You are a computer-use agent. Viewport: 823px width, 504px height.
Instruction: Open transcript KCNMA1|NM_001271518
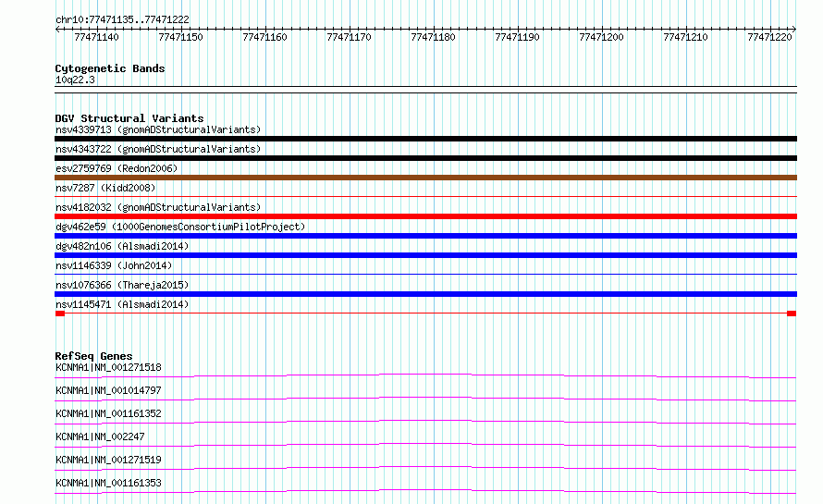tap(108, 367)
